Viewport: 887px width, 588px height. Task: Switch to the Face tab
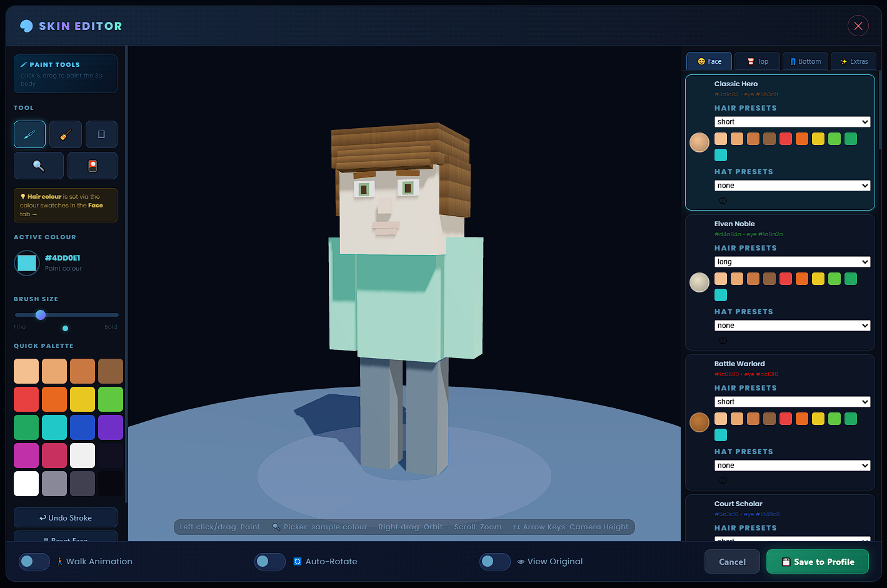[x=709, y=61]
